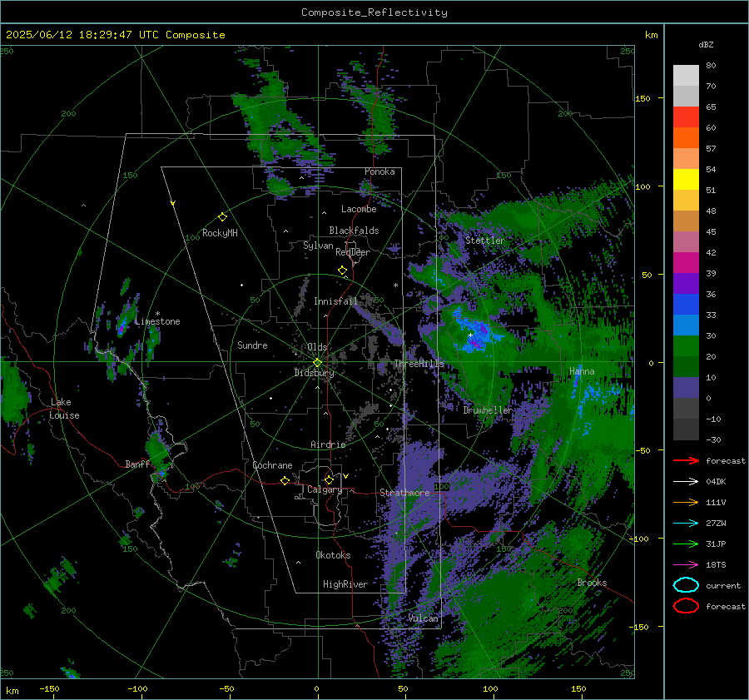The image size is (749, 700).
Task: Select the Calgary city label
Action: tap(325, 489)
